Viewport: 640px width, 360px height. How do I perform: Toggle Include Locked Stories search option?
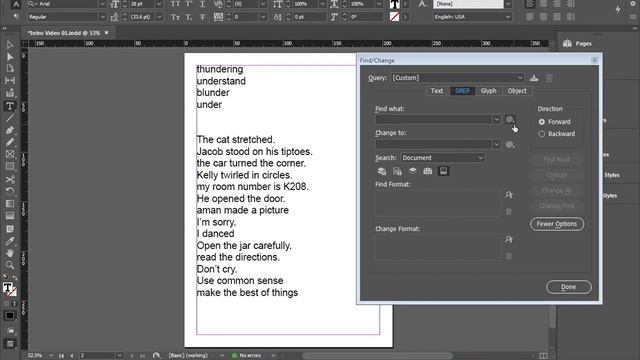click(397, 171)
